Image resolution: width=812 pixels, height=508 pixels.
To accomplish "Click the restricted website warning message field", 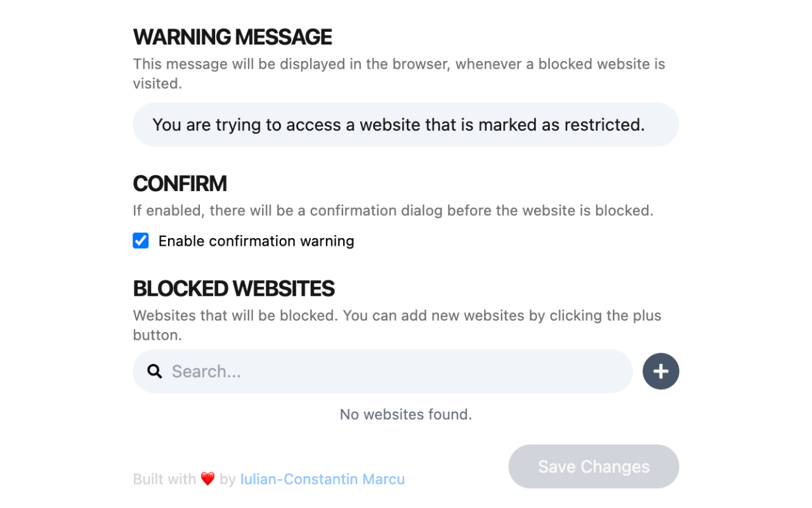I will (x=405, y=124).
